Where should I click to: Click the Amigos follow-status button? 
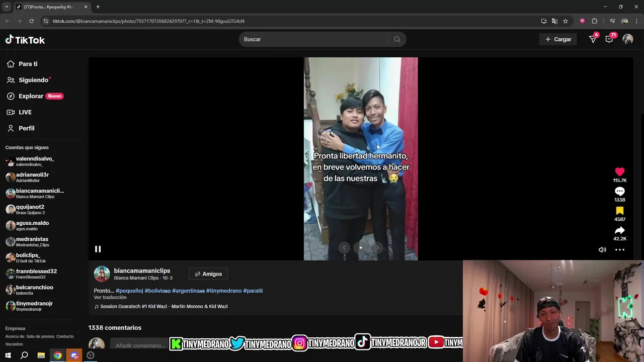click(x=208, y=274)
